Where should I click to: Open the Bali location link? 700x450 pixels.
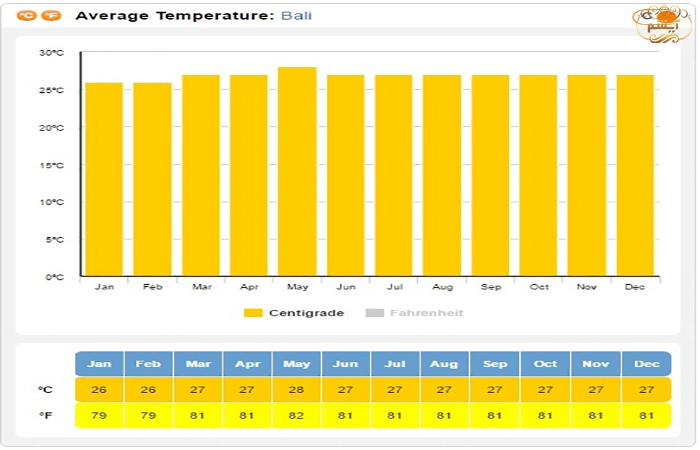pos(297,16)
